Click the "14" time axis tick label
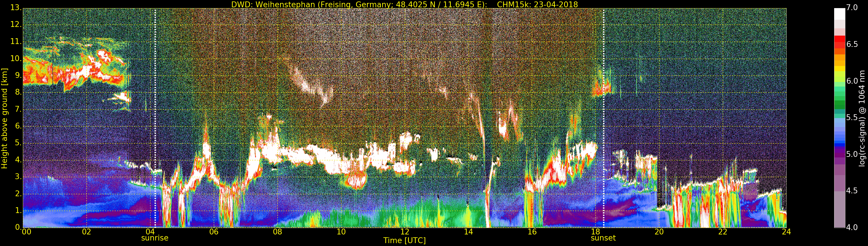 coord(468,232)
